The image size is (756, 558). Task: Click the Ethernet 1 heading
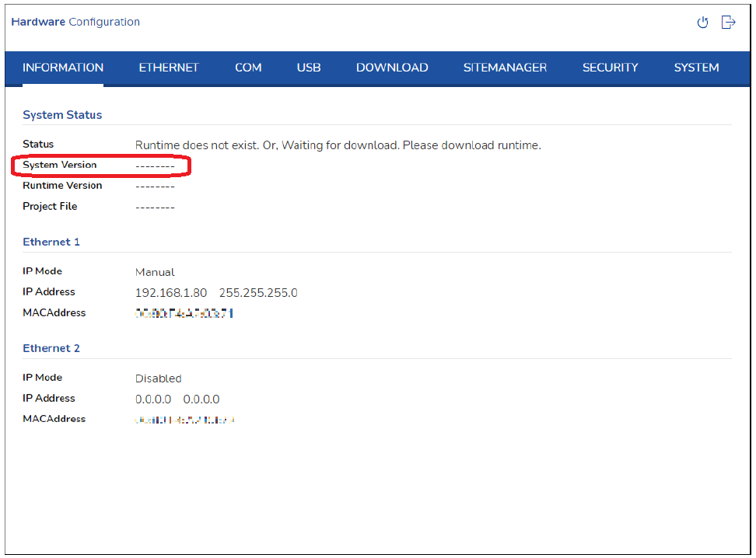51,242
